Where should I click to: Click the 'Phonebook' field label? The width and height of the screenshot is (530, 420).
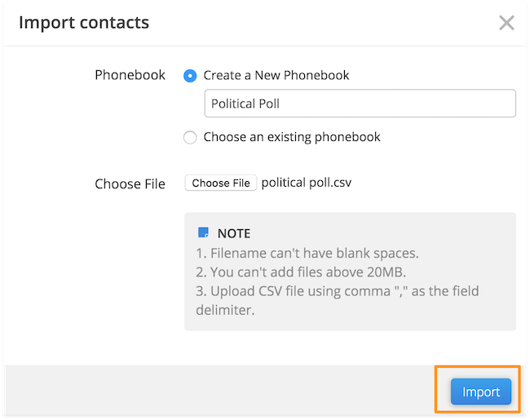point(130,75)
